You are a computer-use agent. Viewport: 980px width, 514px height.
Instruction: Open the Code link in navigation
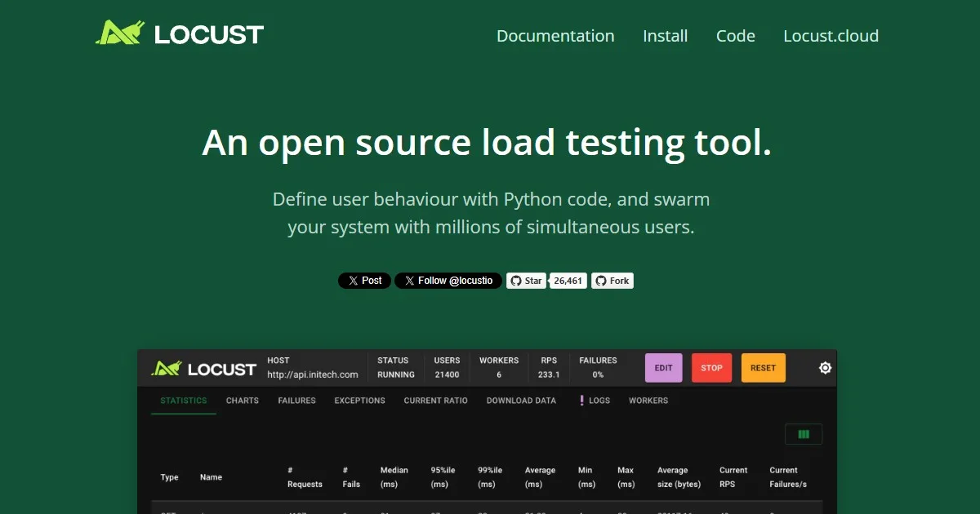tap(736, 36)
